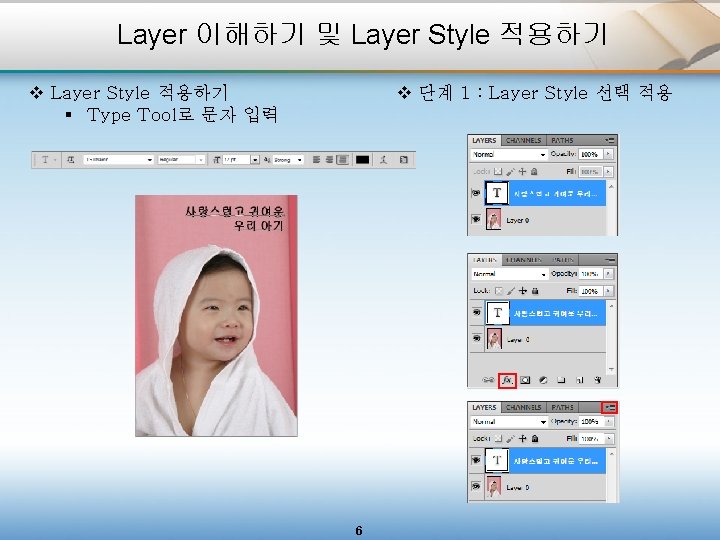Click Opacity 100% field in middle Layers panel
Viewport: 720px width, 540px height.
pyautogui.click(x=590, y=274)
